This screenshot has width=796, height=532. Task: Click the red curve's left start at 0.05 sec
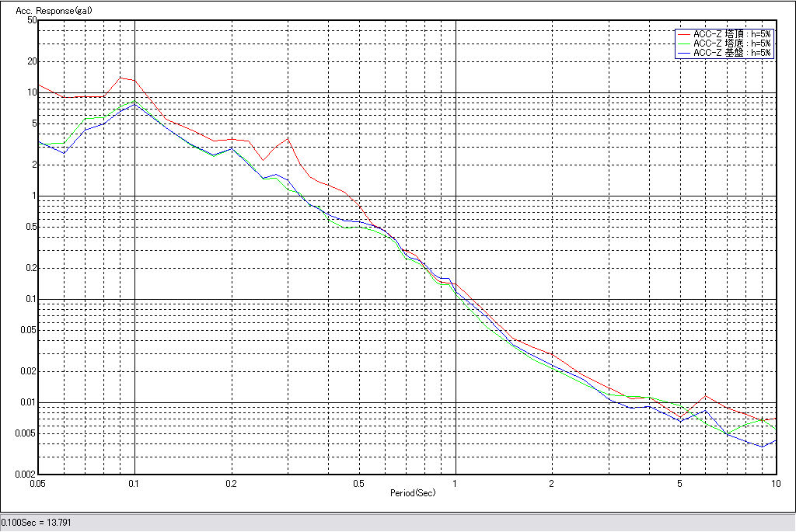pyautogui.click(x=40, y=85)
